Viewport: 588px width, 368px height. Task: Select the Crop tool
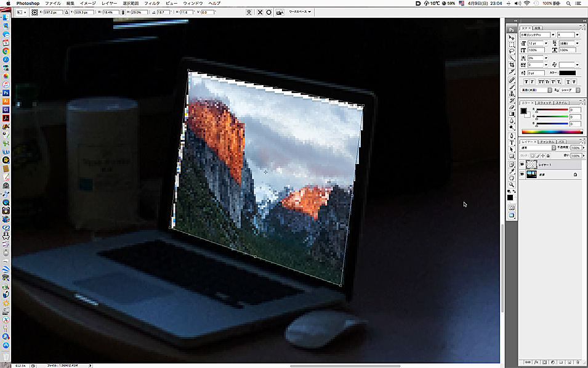point(512,65)
